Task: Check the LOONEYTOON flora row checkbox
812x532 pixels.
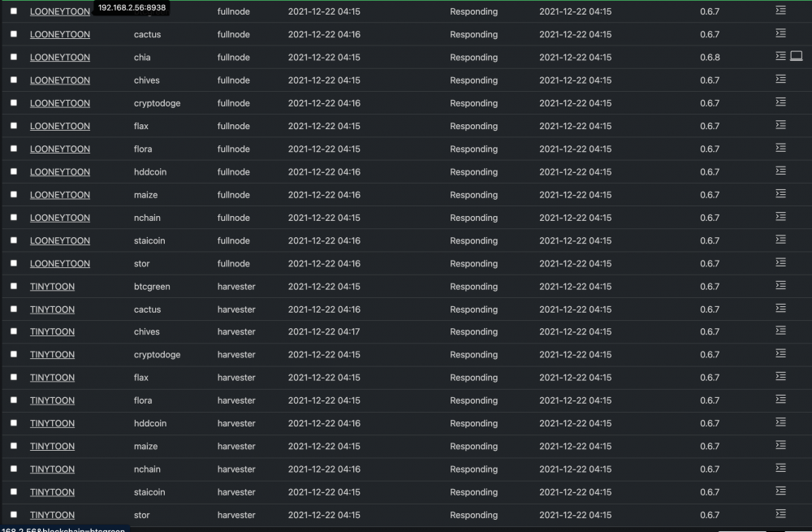Action: tap(14, 149)
